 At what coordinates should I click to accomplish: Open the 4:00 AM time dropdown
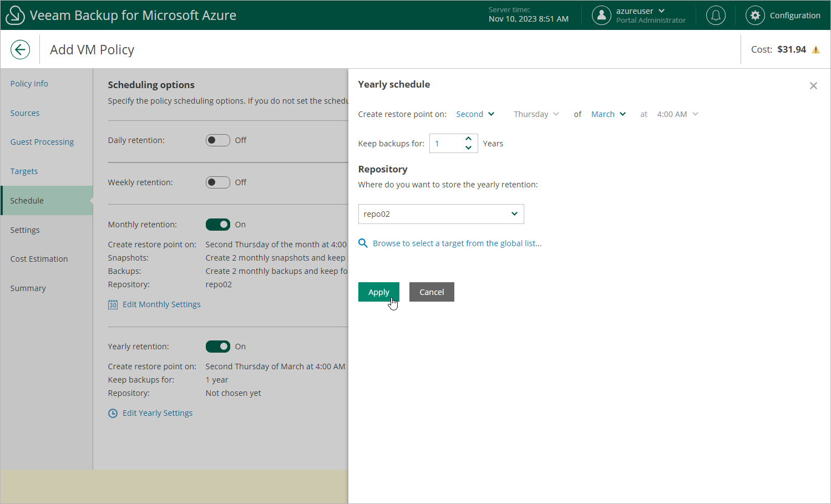tap(677, 114)
